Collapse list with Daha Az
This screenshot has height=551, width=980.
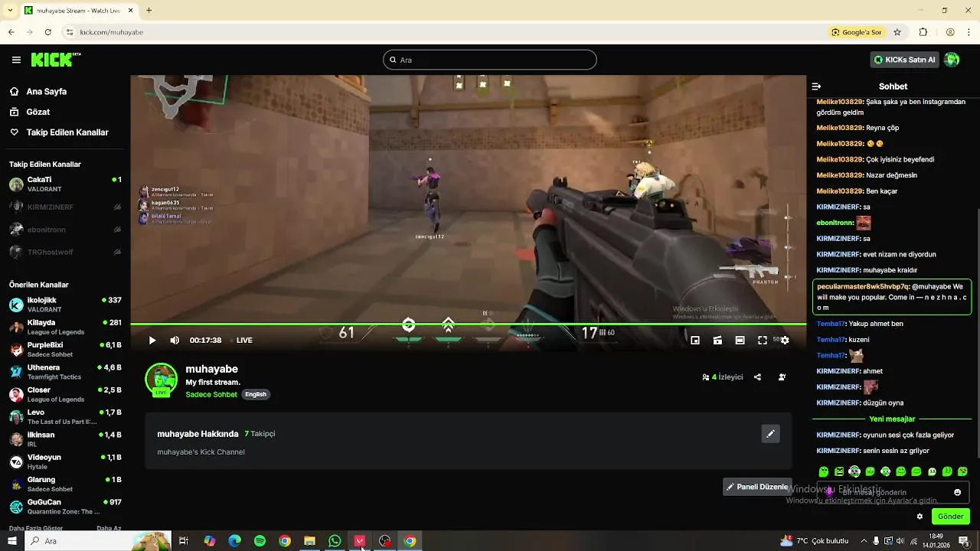[109, 528]
